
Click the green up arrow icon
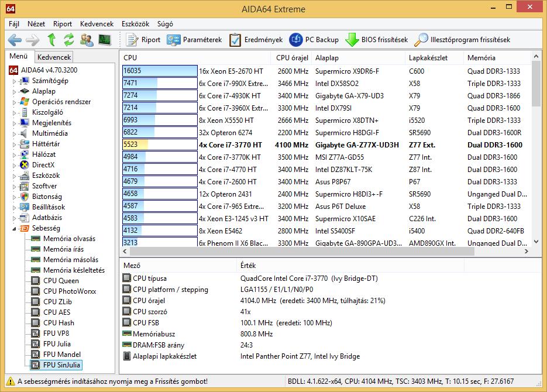coord(51,40)
